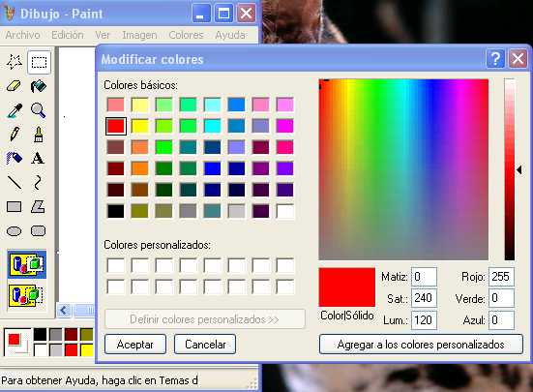Click the luminosity slider arrow

[519, 169]
